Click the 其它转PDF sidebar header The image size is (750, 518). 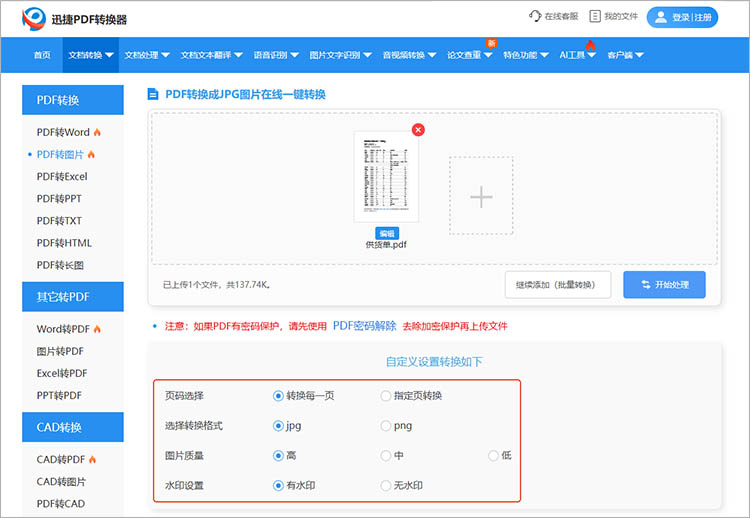(73, 297)
